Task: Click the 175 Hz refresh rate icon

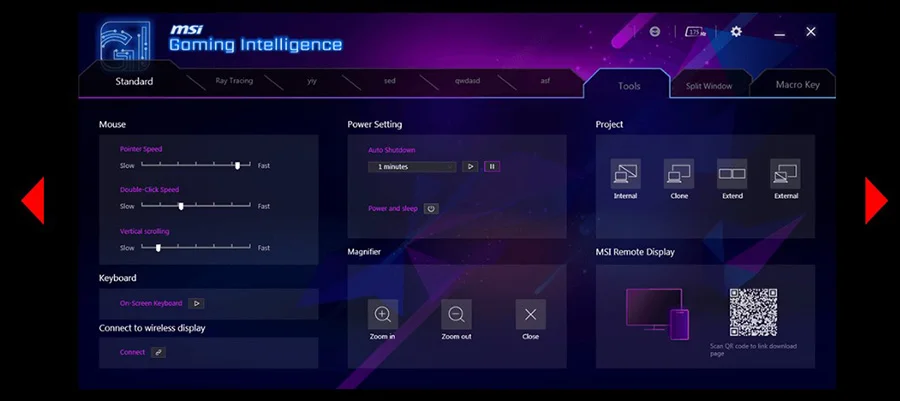Action: [x=696, y=32]
